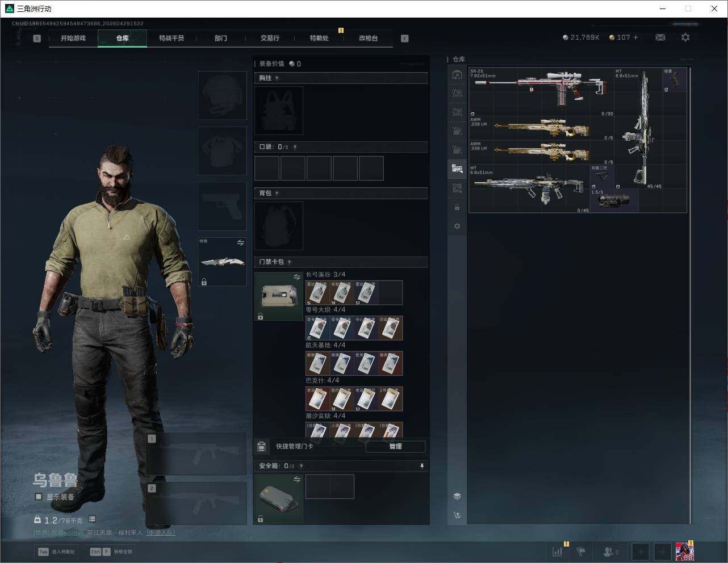The height and width of the screenshot is (563, 728).
Task: Swap the knife using its swap icon
Action: point(241,243)
